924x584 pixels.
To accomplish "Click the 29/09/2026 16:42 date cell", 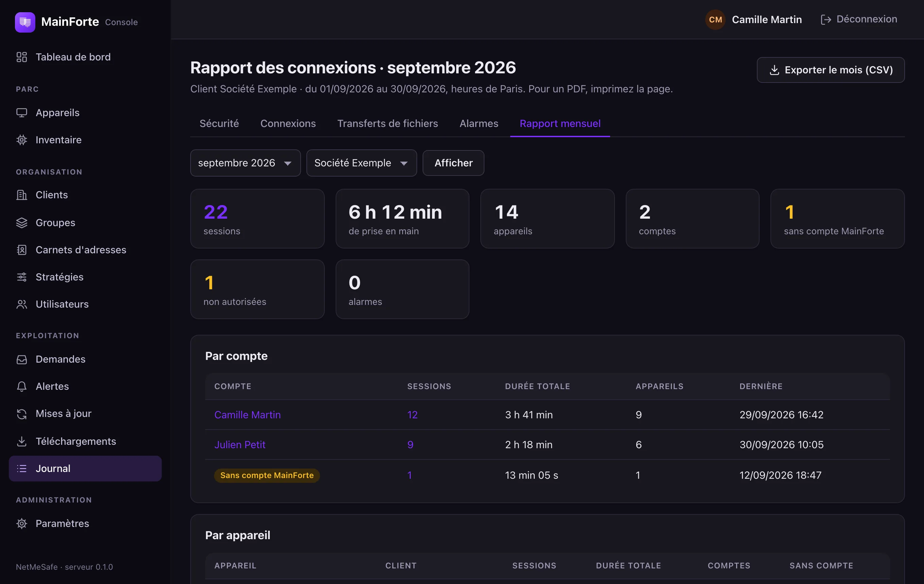I will tap(781, 415).
